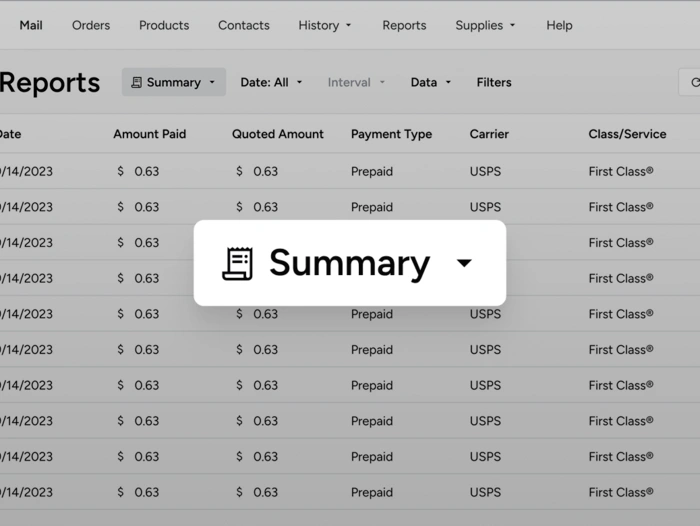Viewport: 700px width, 526px height.
Task: Click the large caret arrow in the enlarged Summary callout
Action: pyautogui.click(x=464, y=264)
